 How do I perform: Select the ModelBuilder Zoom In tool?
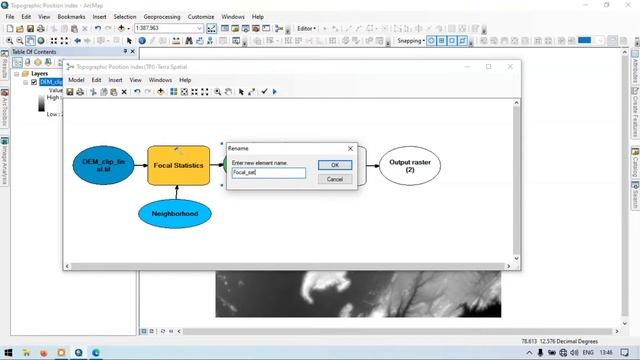(218, 92)
